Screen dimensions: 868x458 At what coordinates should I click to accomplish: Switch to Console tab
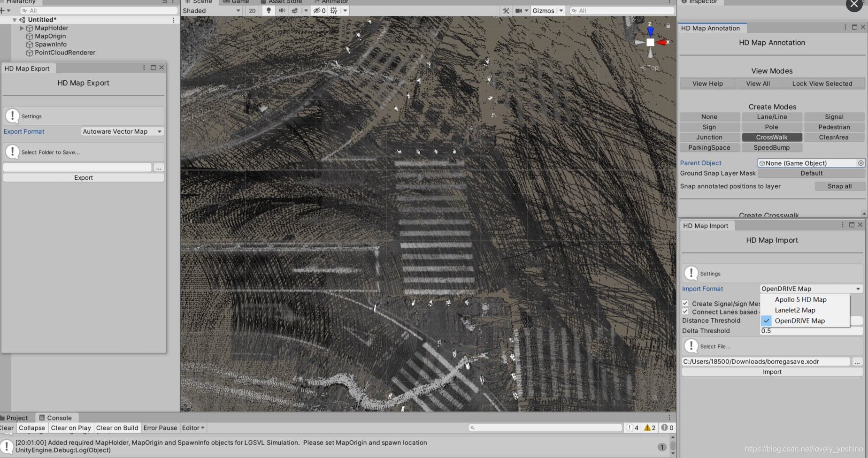55,418
